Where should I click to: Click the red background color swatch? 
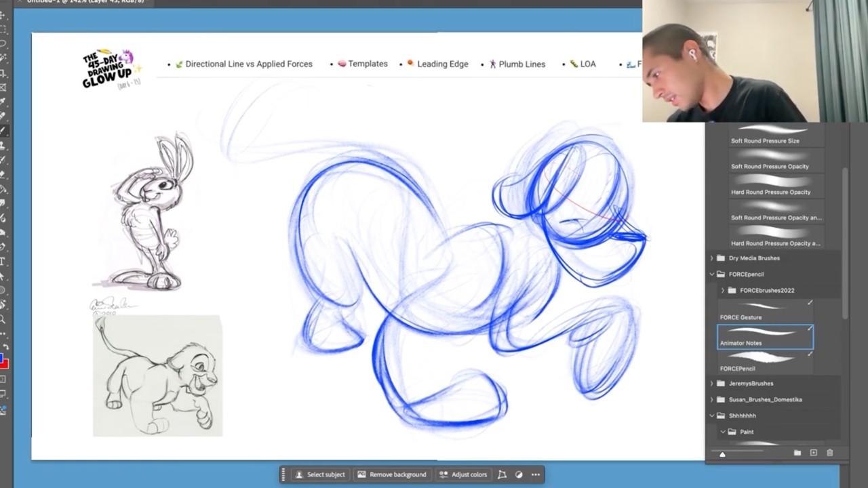point(5,365)
